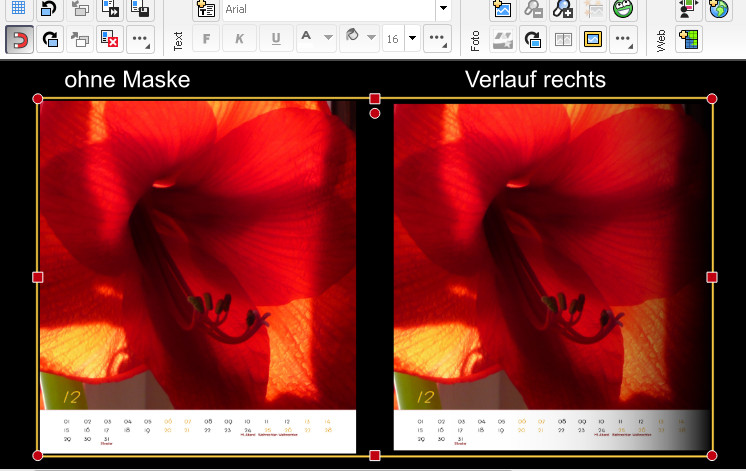The width and height of the screenshot is (746, 471).
Task: Open more photo options button
Action: coord(623,39)
